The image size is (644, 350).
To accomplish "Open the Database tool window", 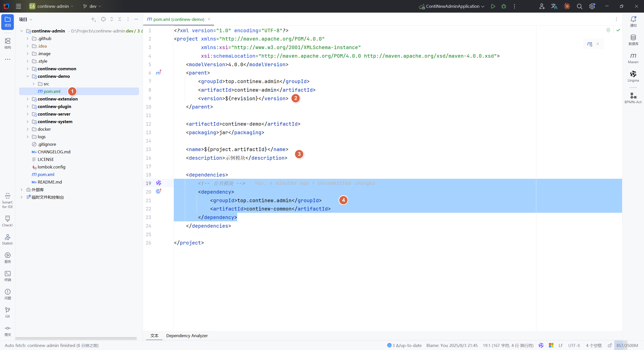I will click(633, 40).
